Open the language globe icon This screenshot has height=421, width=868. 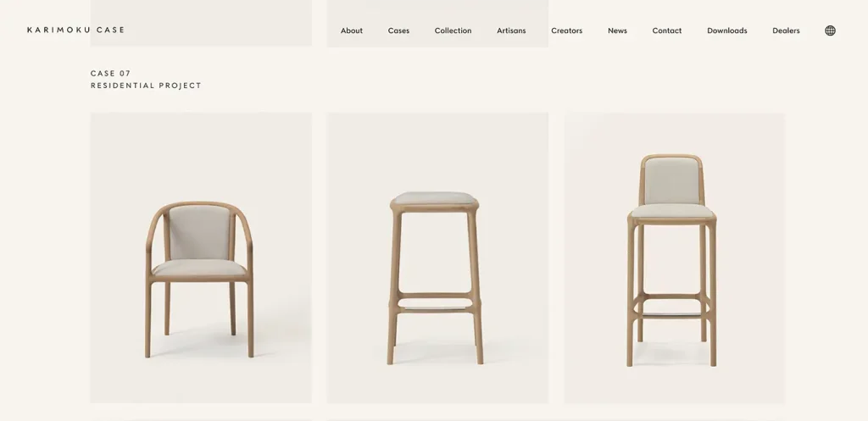[x=830, y=30]
